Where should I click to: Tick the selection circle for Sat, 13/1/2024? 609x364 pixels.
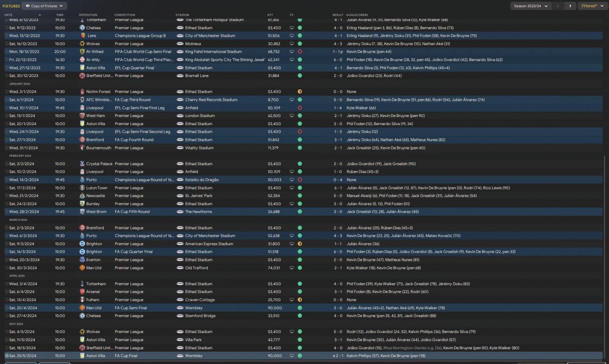[x=7, y=116]
